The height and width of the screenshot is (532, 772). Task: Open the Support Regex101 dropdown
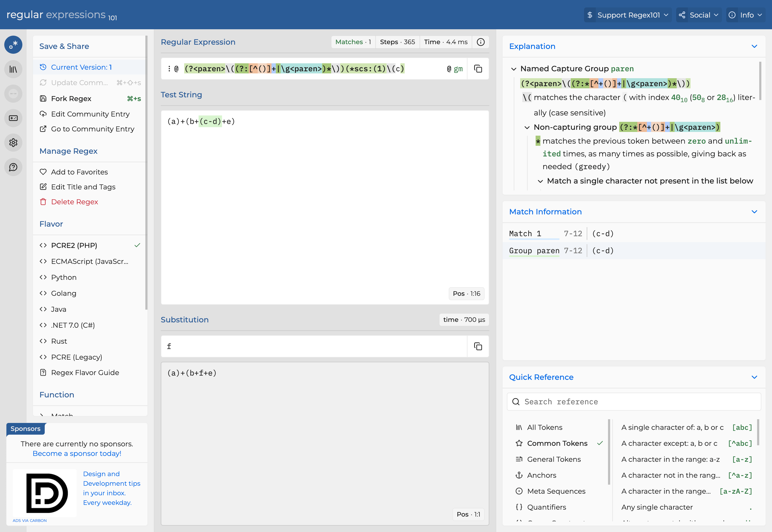[628, 15]
